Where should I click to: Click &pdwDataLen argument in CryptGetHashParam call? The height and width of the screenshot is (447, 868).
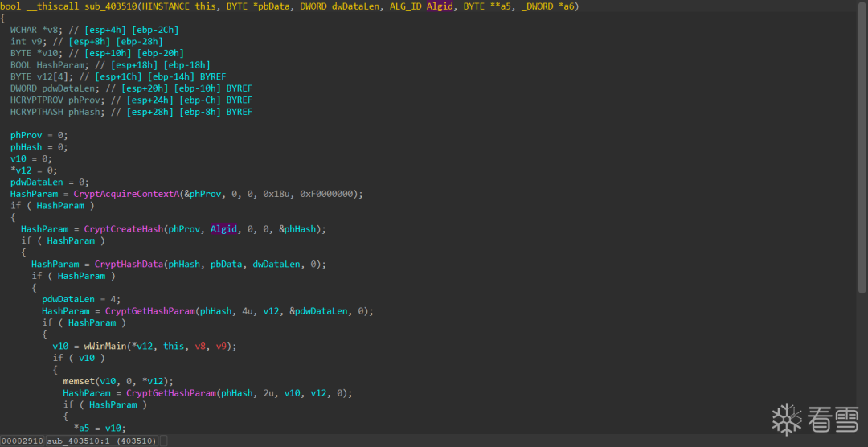point(321,311)
